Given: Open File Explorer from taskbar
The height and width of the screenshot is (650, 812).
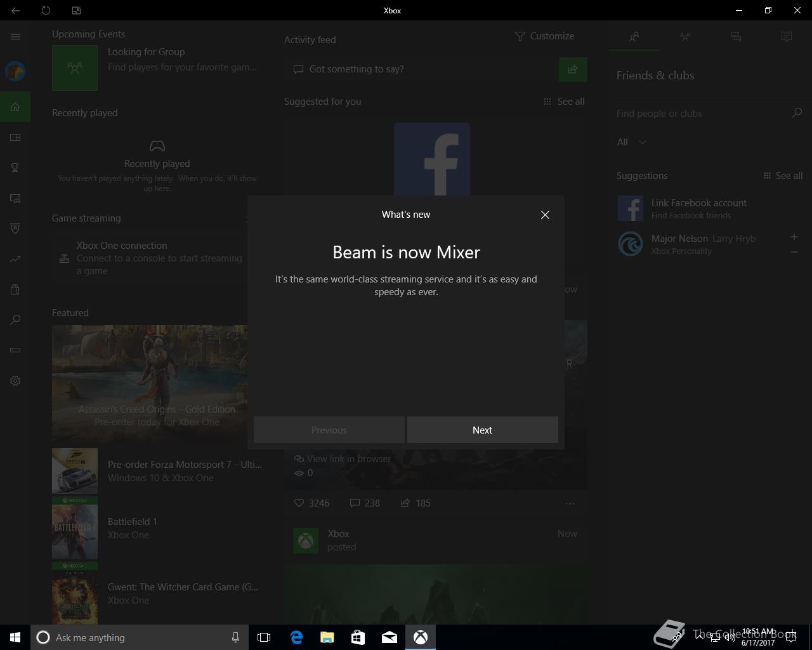Looking at the screenshot, I should pos(327,637).
